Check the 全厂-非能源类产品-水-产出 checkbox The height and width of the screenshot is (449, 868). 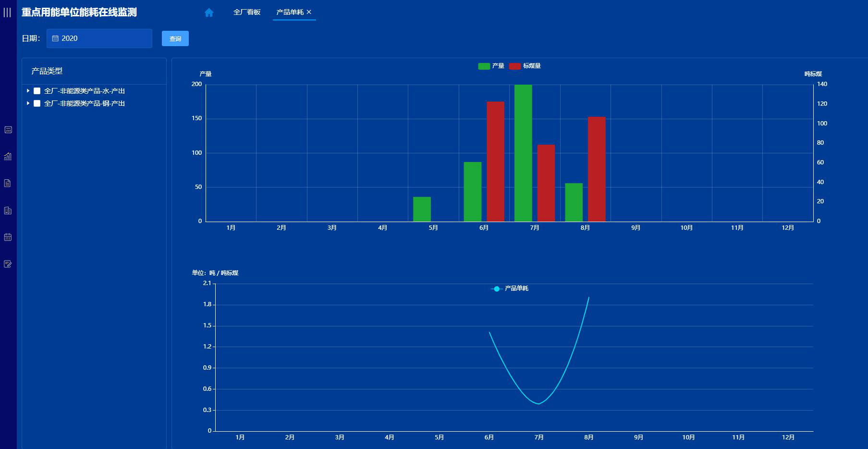(37, 91)
